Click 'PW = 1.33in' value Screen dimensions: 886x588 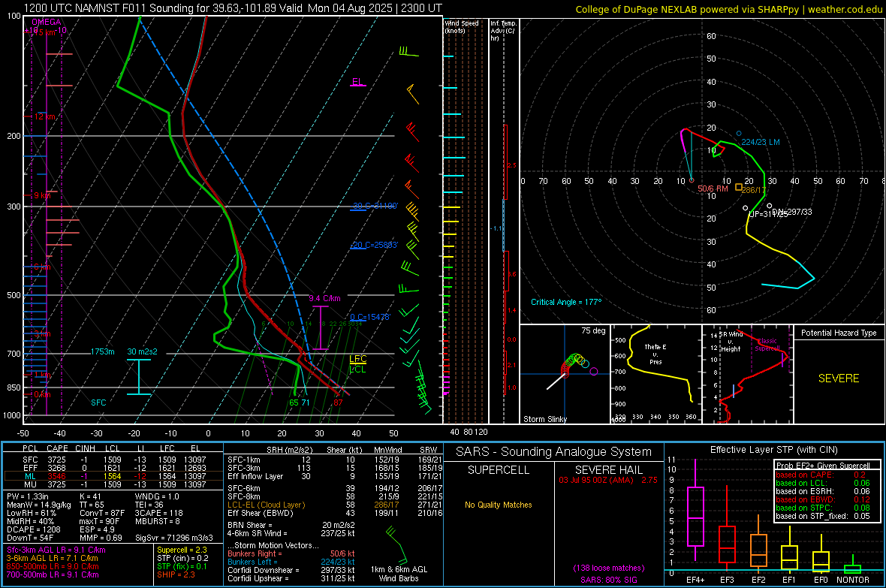pyautogui.click(x=27, y=496)
